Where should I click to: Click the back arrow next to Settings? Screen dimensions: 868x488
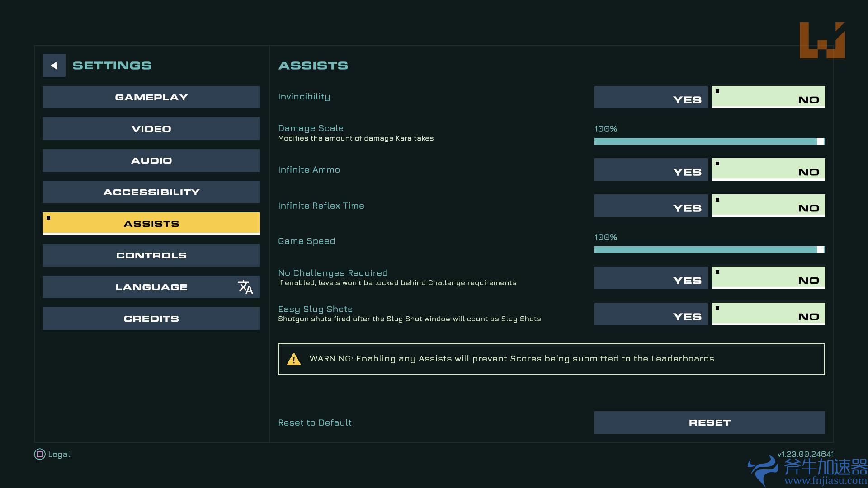[x=54, y=66]
